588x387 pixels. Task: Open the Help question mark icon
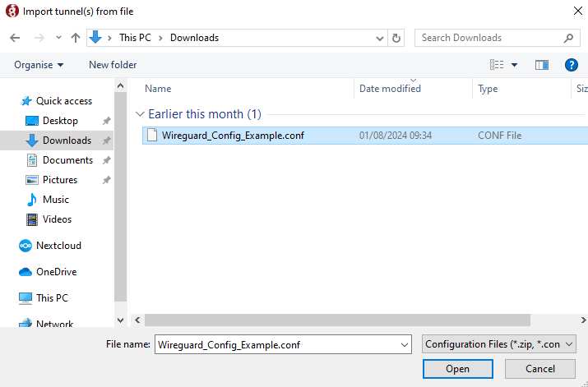pos(571,65)
